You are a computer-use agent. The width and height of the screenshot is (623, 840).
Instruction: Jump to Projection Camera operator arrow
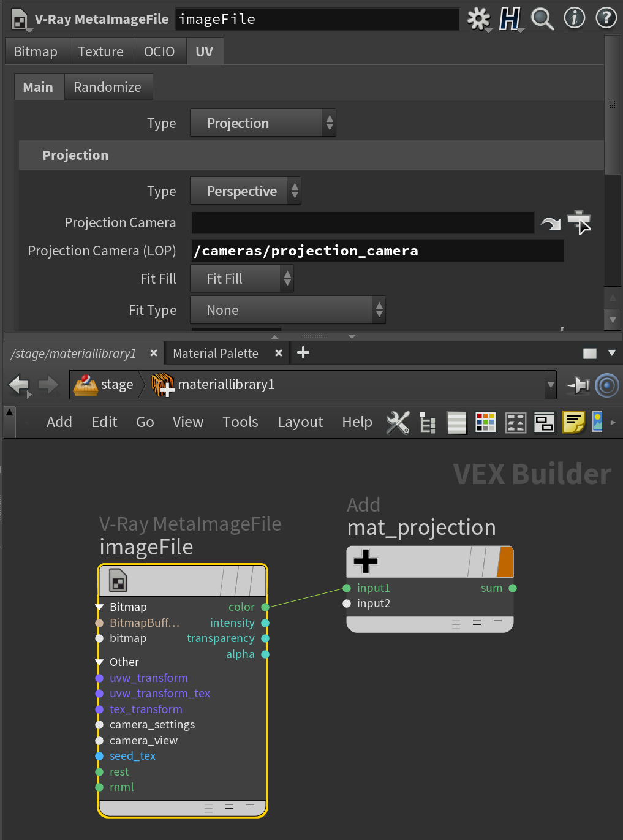(x=550, y=223)
